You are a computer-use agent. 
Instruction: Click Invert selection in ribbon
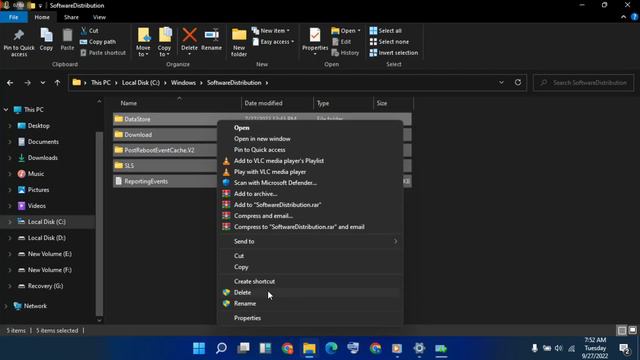(393, 53)
